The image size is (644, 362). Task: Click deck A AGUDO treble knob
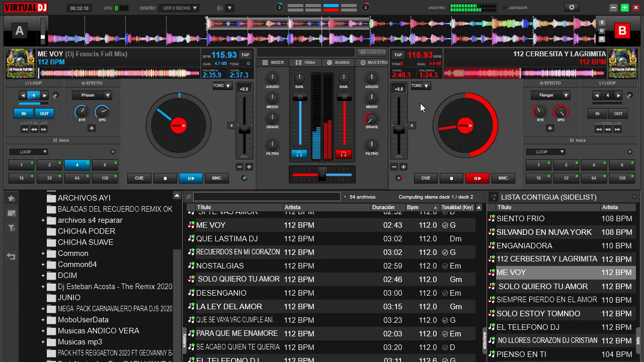[272, 78]
